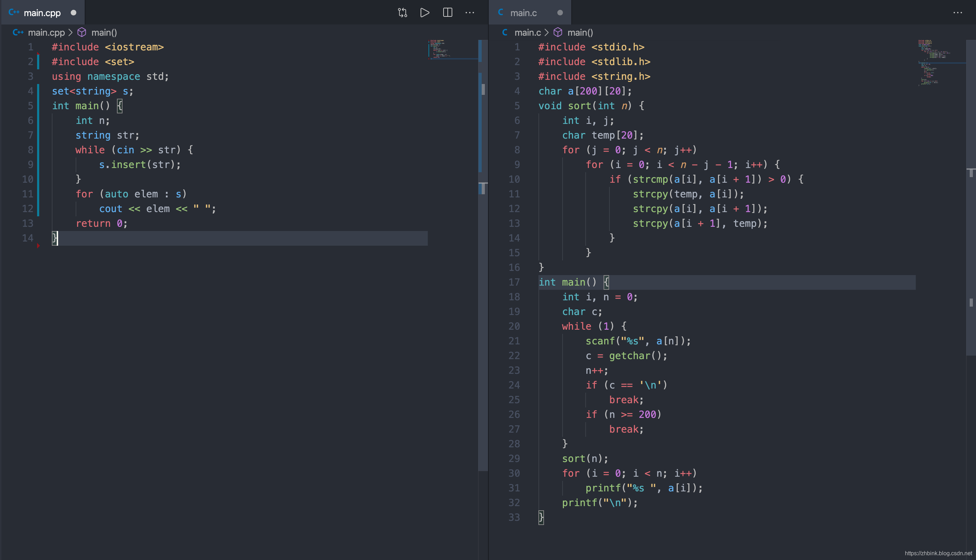Click on '#include <set>' in main.cpp
Viewport: 976px width, 560px height.
click(x=93, y=62)
